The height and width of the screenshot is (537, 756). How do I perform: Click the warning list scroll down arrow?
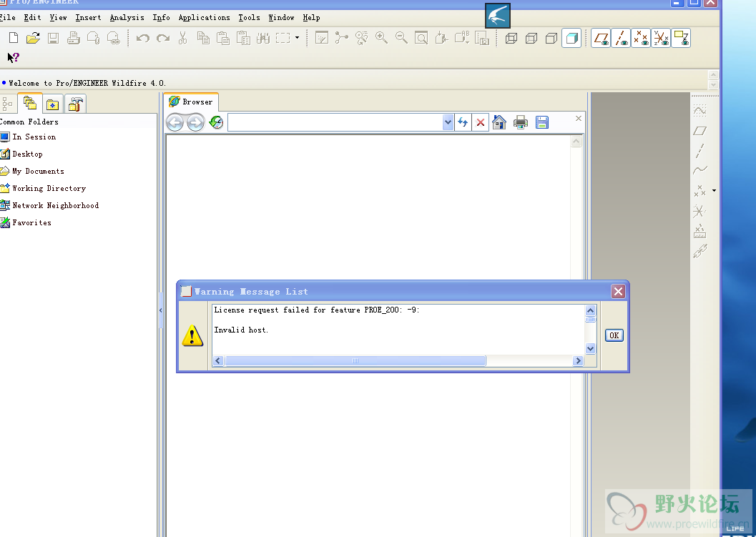(x=590, y=348)
